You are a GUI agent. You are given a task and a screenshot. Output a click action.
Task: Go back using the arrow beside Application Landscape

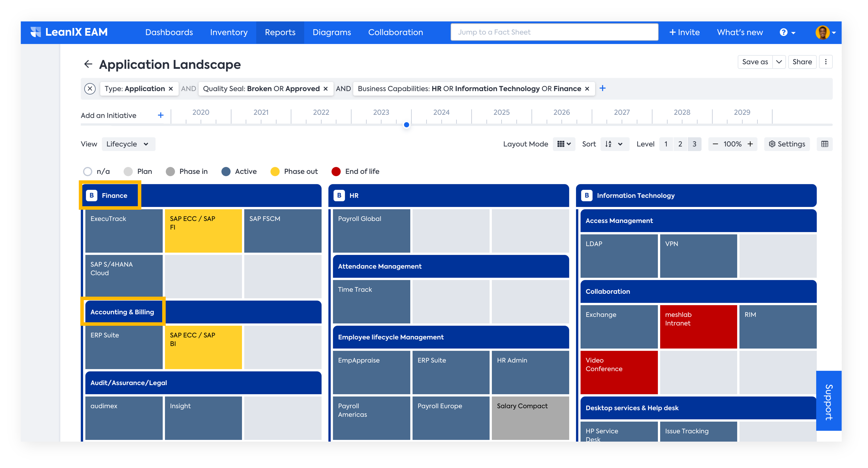coord(88,64)
